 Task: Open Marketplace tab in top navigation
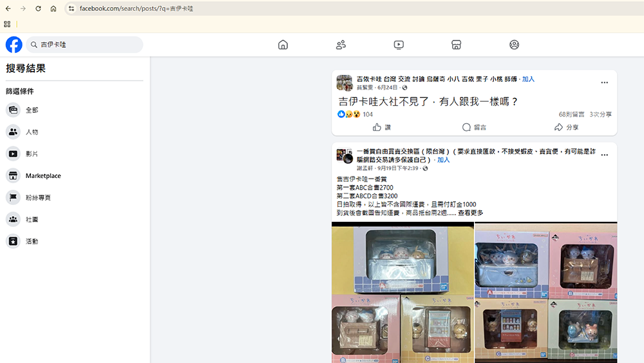pyautogui.click(x=457, y=44)
